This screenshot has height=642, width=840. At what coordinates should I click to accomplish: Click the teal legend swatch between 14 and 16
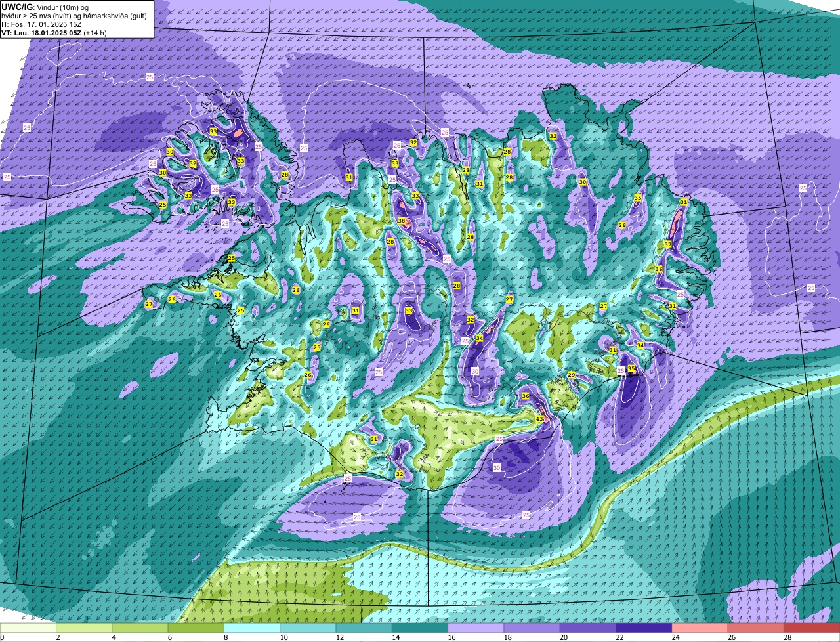coord(420,628)
